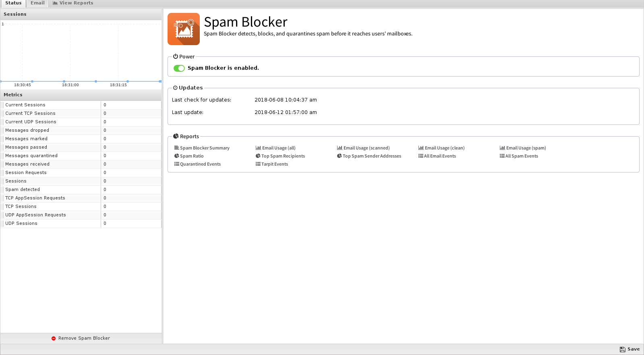Click the Tarpit Events list icon
The height and width of the screenshot is (355, 644).
click(x=258, y=164)
